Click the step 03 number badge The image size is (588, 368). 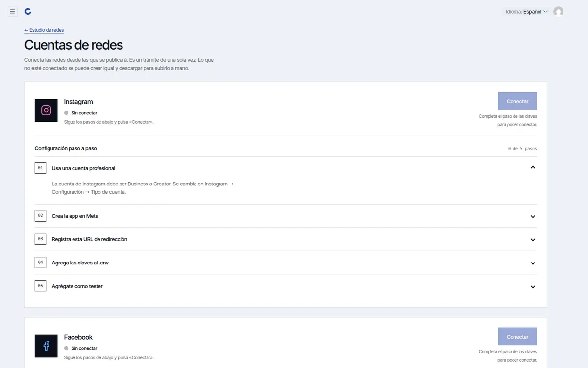tap(40, 239)
